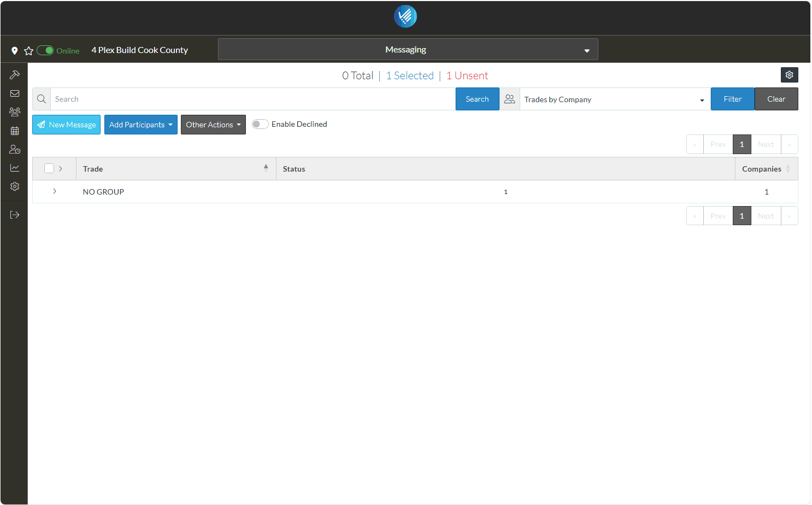Expand the NO GROUP row

(x=55, y=191)
